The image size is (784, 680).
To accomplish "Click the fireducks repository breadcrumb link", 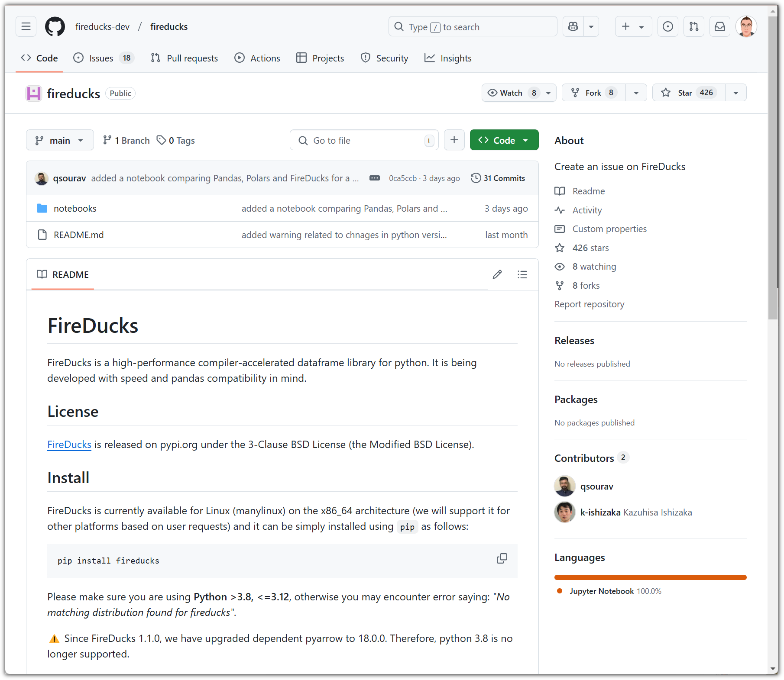I will (x=169, y=26).
